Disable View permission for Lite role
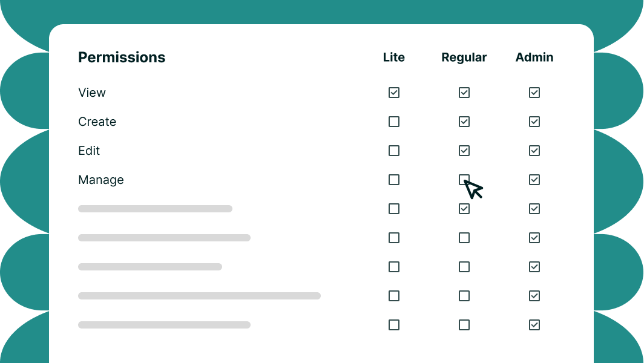 click(394, 93)
